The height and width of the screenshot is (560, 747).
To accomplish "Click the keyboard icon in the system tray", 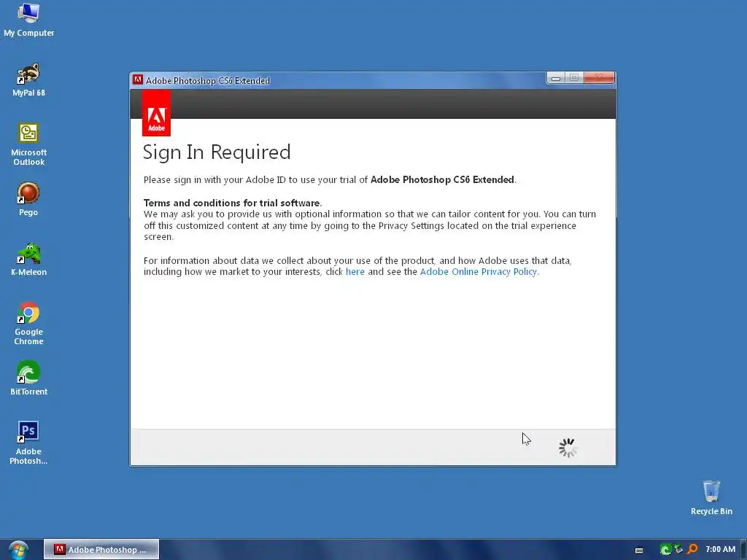I will point(639,550).
